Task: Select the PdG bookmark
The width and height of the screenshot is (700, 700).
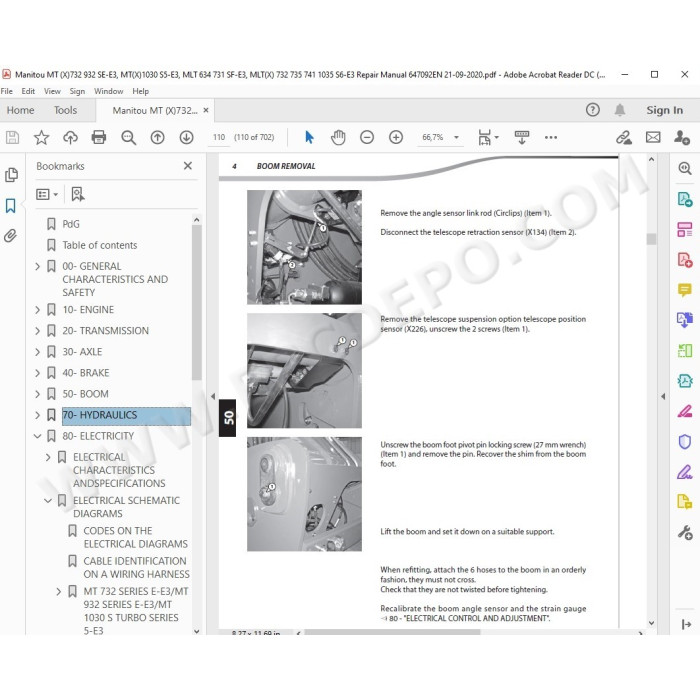Action: tap(71, 224)
